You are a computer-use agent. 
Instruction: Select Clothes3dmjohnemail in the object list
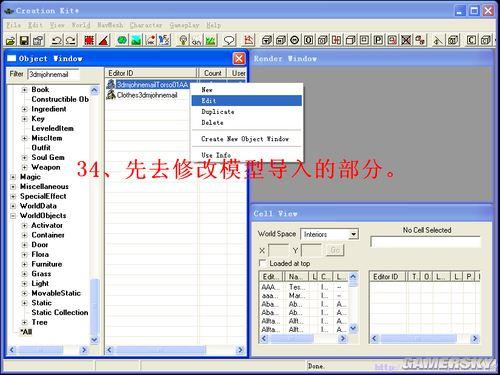(147, 95)
